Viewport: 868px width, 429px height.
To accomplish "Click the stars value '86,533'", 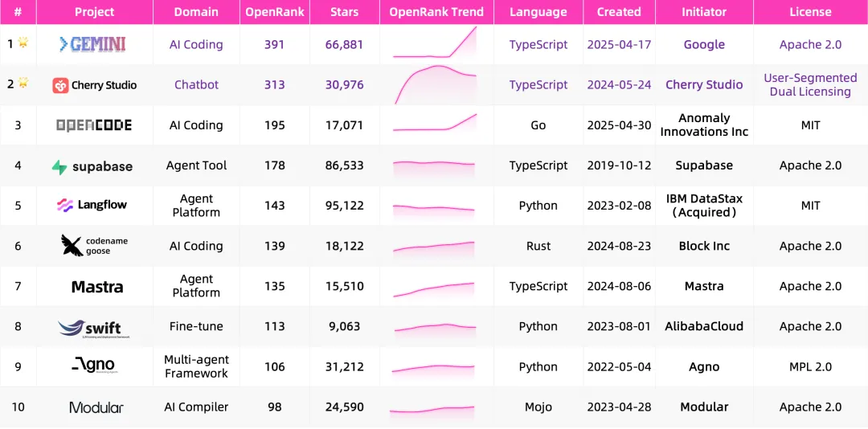I will pyautogui.click(x=344, y=165).
